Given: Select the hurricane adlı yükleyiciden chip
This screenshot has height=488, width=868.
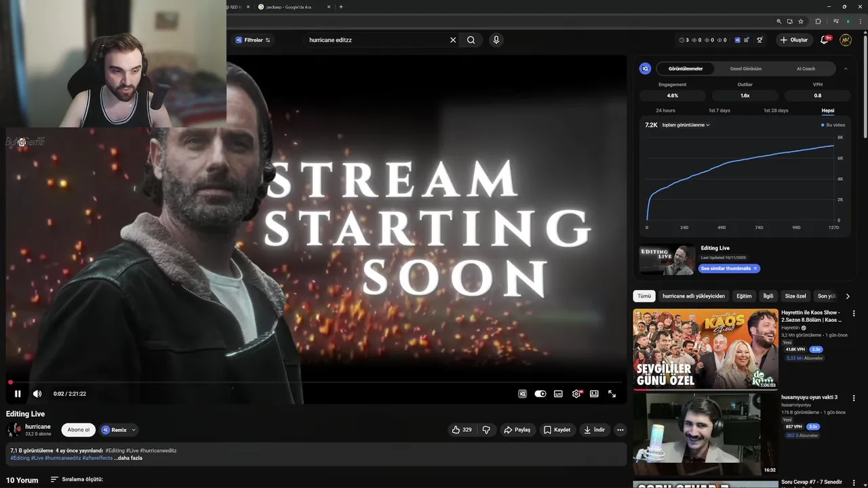Looking at the screenshot, I should pos(694,296).
